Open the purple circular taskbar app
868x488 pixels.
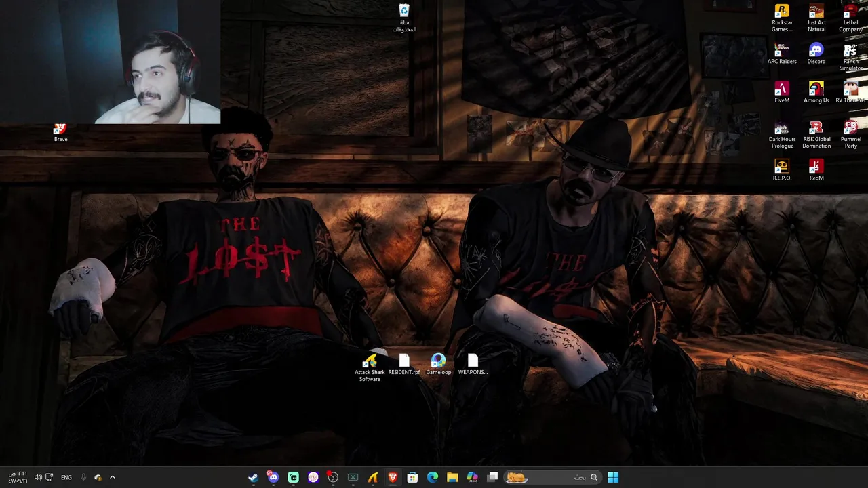313,477
